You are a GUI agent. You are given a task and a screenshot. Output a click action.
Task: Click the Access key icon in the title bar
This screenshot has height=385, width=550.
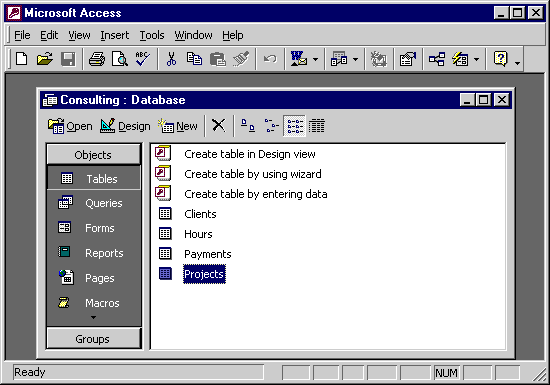[15, 13]
